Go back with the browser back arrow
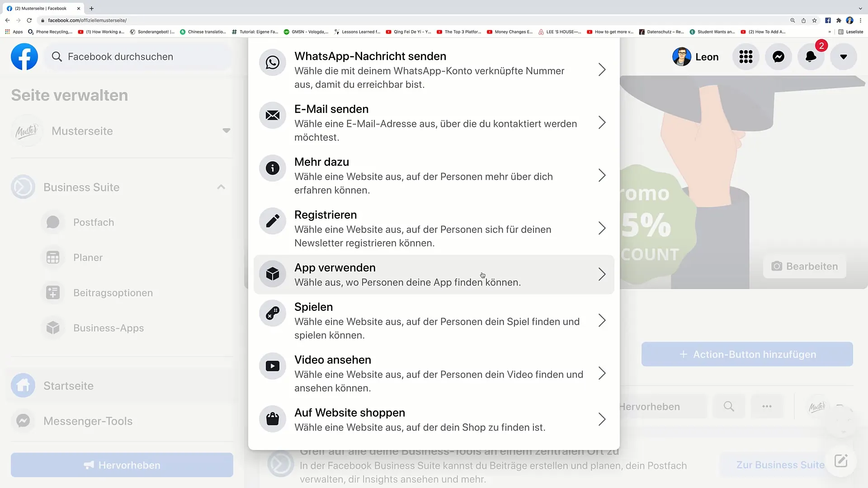868x488 pixels. [x=7, y=20]
